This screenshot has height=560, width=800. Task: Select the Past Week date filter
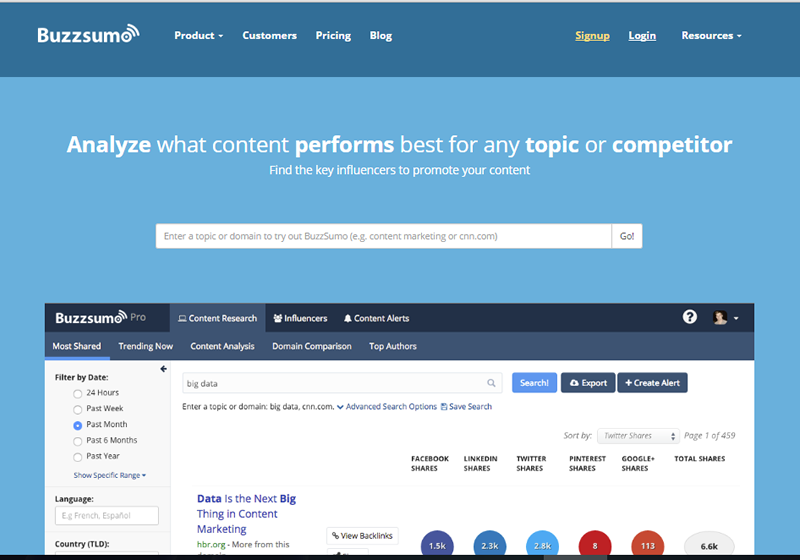click(x=78, y=410)
